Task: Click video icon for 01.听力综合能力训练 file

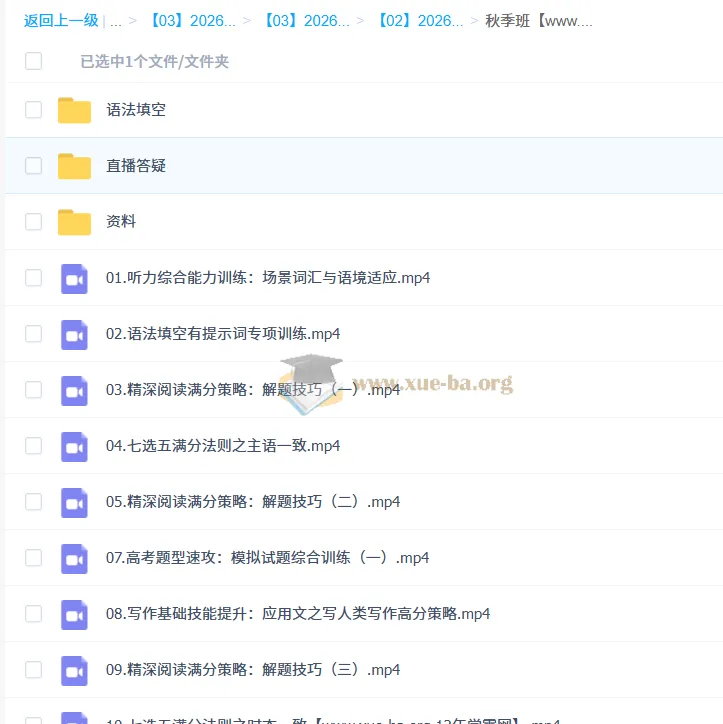Action: (x=74, y=279)
